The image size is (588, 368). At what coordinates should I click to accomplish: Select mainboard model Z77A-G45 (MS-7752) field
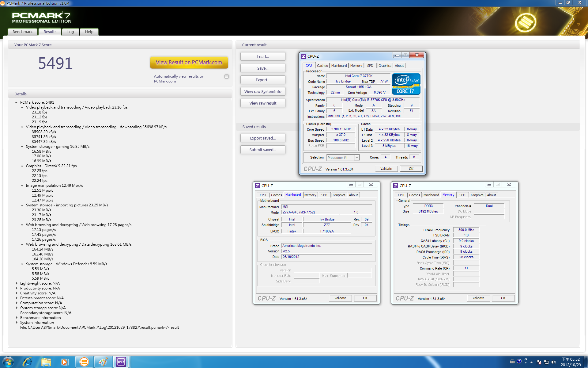pyautogui.click(x=310, y=212)
